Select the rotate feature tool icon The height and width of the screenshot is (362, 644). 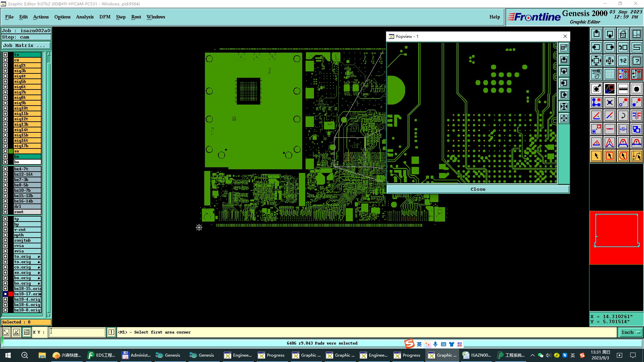pyautogui.click(x=623, y=116)
